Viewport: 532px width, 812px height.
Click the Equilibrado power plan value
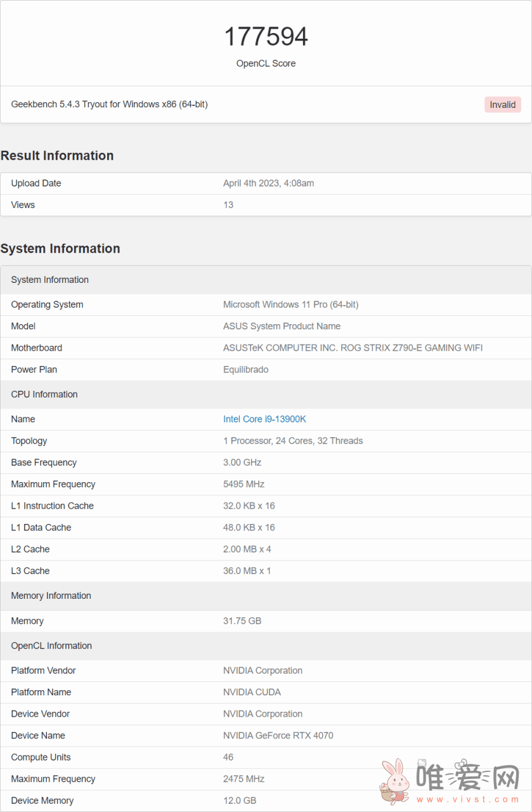(246, 369)
